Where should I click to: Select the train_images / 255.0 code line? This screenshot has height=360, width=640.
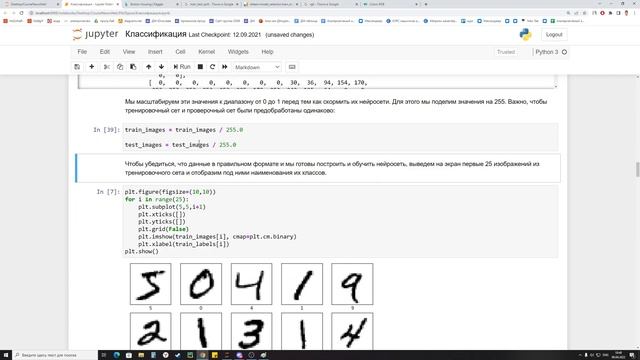184,130
